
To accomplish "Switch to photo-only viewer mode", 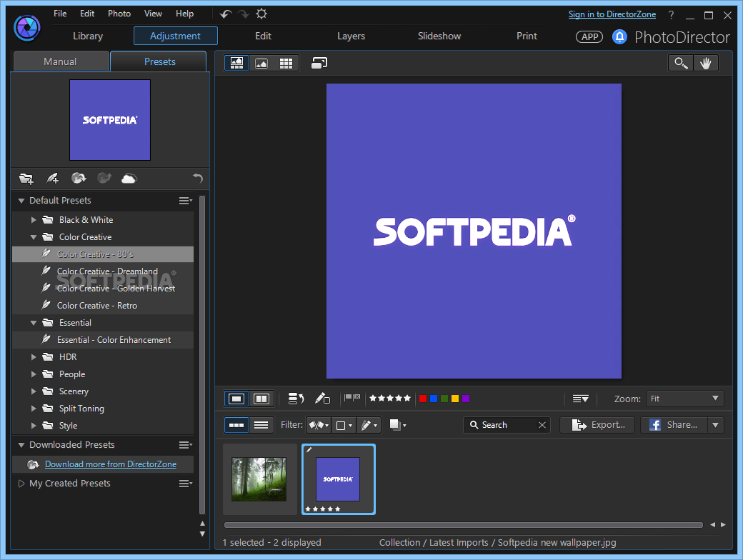I will click(261, 63).
